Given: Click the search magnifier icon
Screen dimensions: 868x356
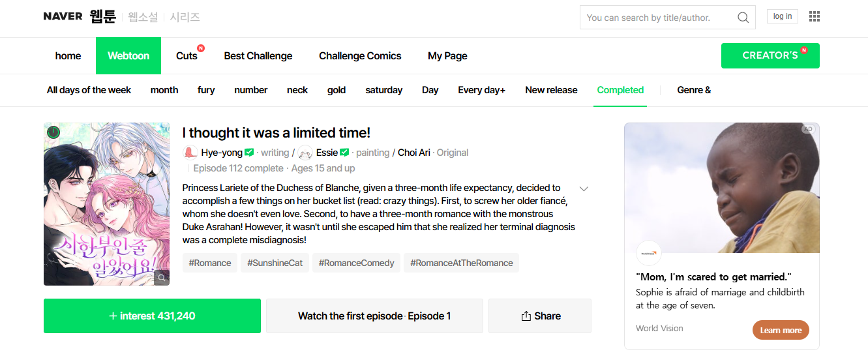Looking at the screenshot, I should 743,18.
